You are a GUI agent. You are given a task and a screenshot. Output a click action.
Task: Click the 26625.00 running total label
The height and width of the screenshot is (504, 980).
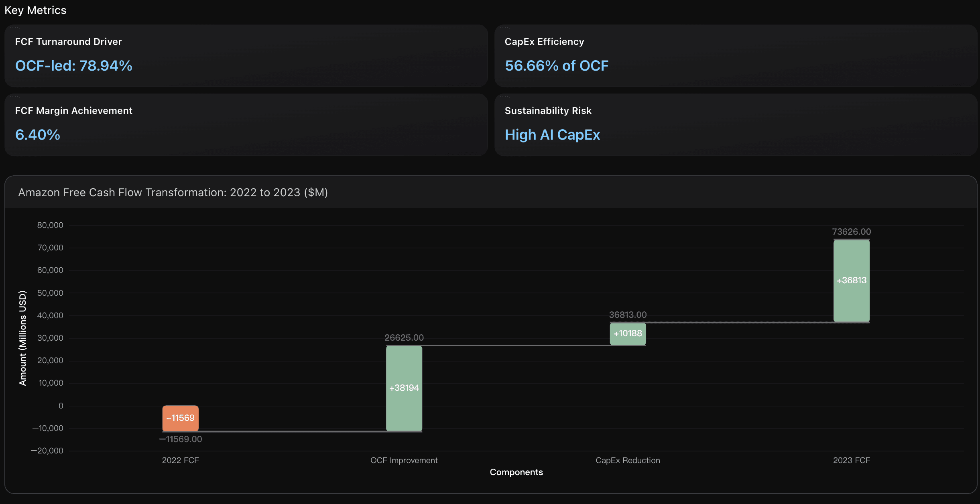pyautogui.click(x=404, y=338)
